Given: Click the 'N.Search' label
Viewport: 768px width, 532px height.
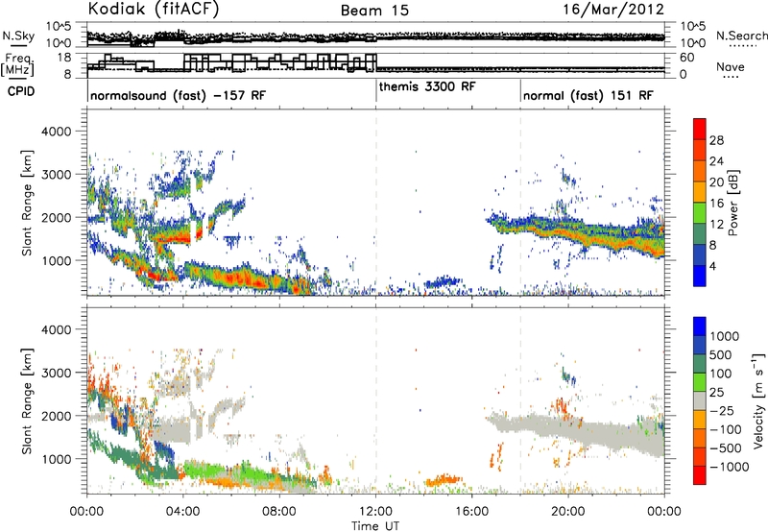Looking at the screenshot, I should coord(741,36).
